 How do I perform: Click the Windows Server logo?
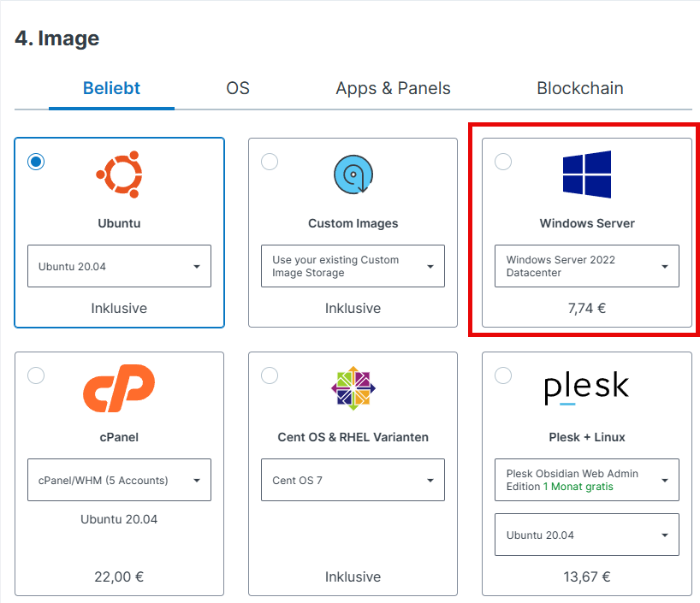coord(587,174)
